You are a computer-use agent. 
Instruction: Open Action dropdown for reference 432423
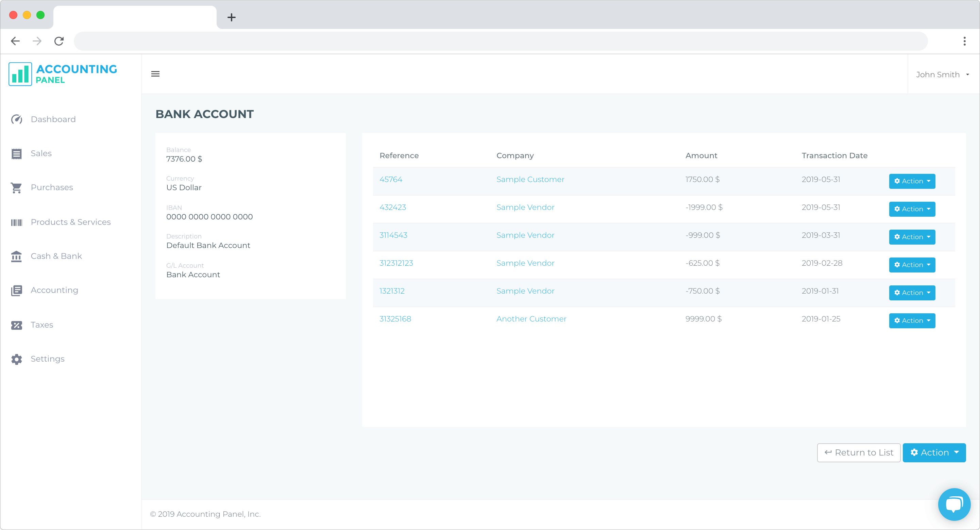point(912,209)
